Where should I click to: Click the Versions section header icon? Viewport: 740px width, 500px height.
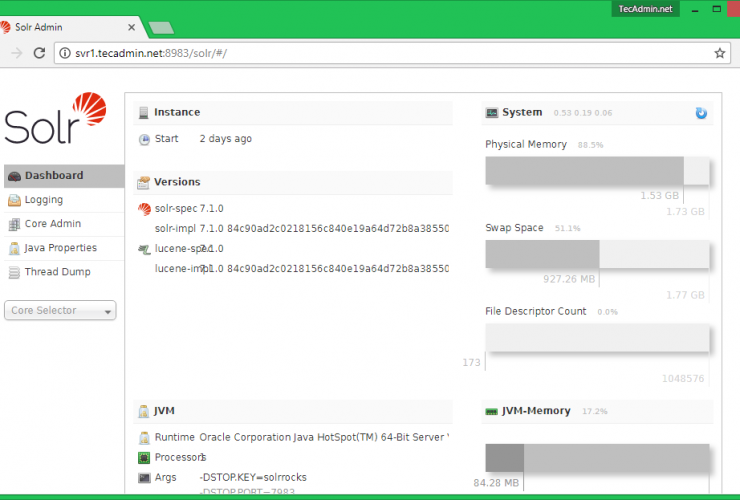(x=144, y=182)
